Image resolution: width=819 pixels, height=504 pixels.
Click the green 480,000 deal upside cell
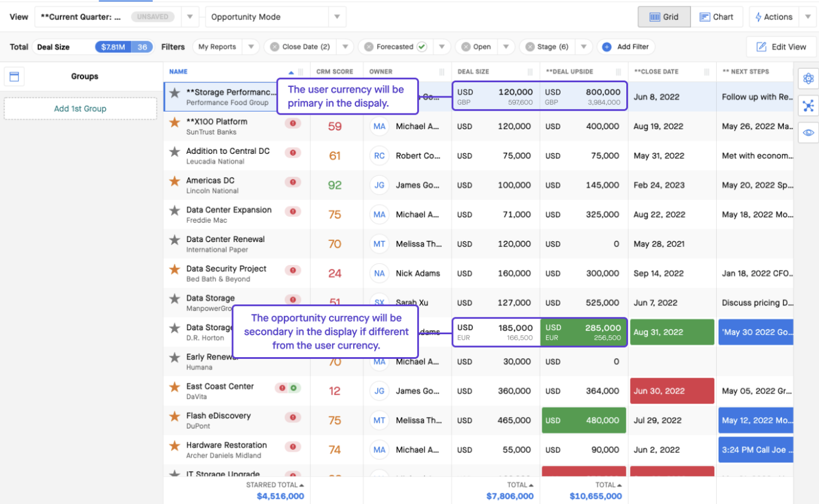(x=583, y=420)
